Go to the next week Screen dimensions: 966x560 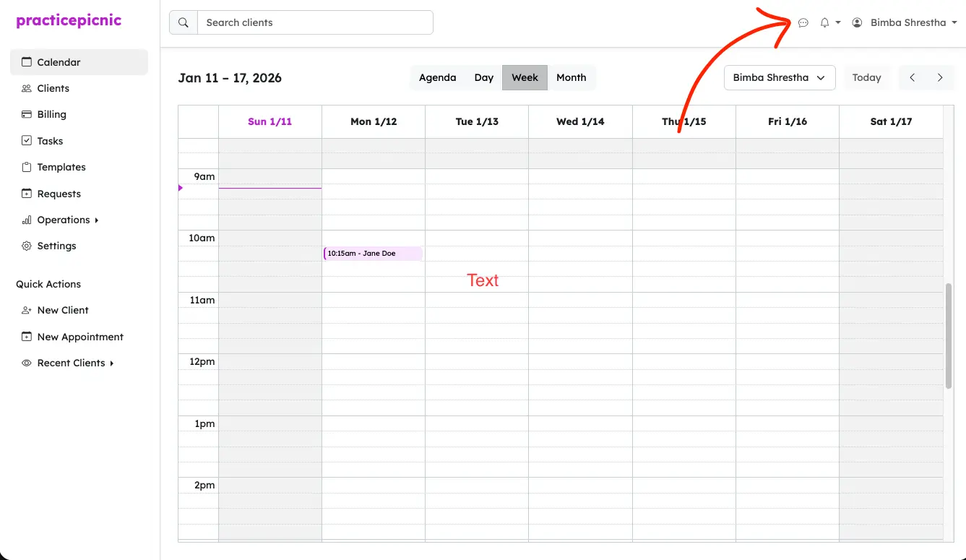tap(939, 77)
